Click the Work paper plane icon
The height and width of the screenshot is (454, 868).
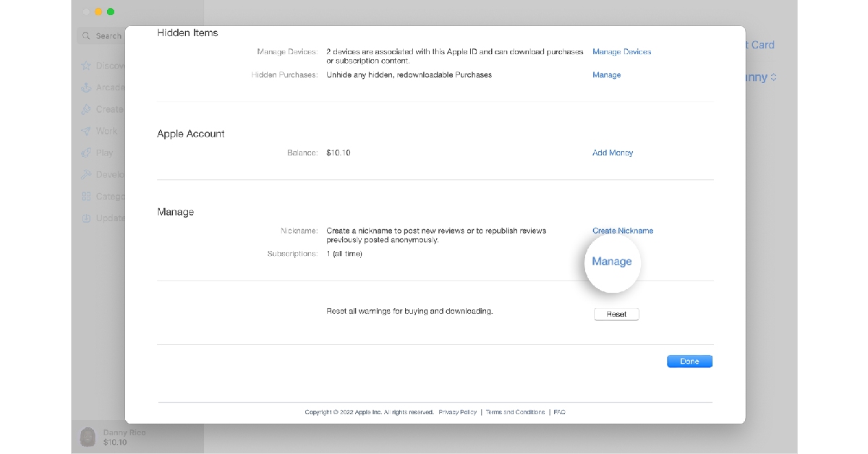87,131
